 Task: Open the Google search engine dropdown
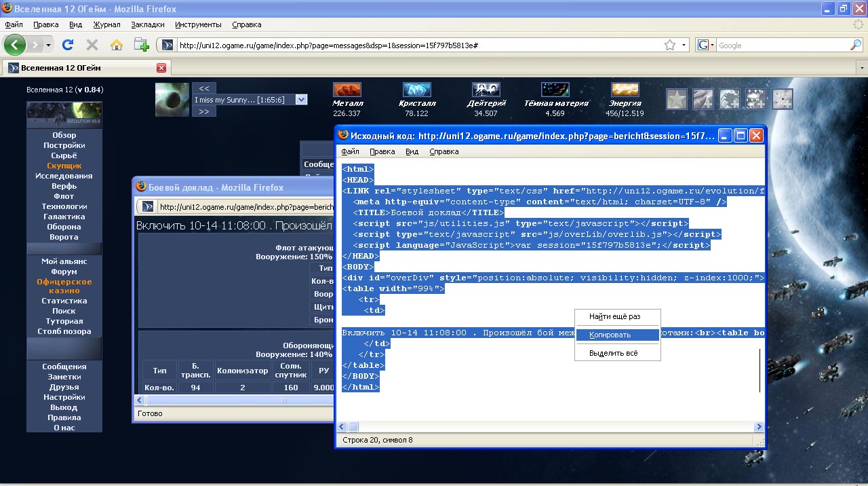pyautogui.click(x=705, y=45)
